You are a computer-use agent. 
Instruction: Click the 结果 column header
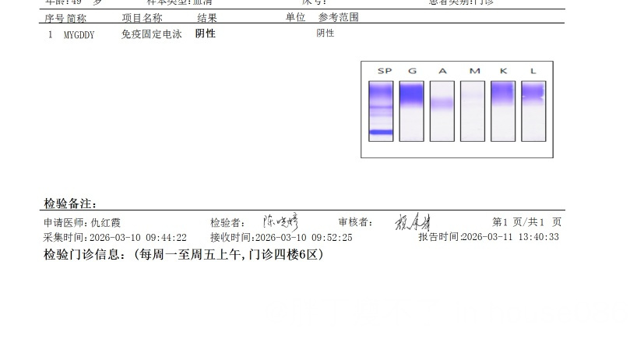pyautogui.click(x=207, y=18)
